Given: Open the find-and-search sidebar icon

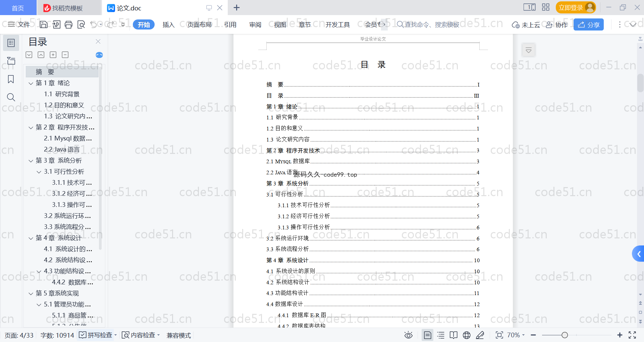Looking at the screenshot, I should 11,97.
